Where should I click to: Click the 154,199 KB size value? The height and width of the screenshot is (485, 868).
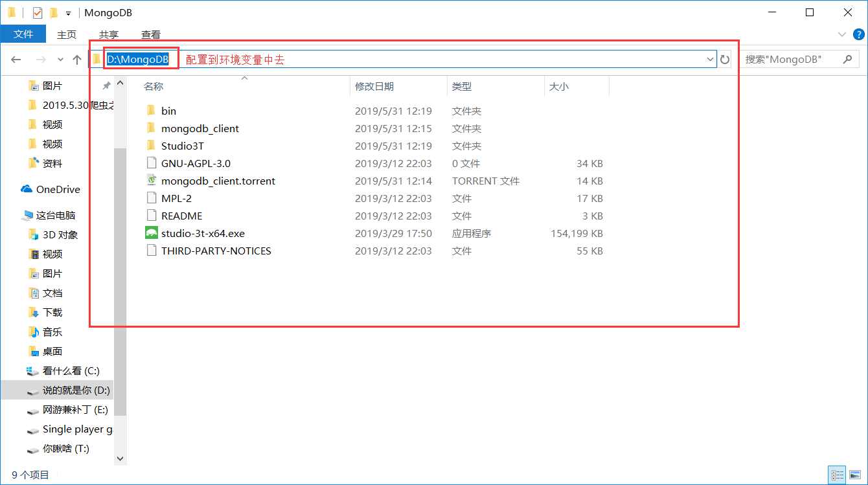pos(577,233)
